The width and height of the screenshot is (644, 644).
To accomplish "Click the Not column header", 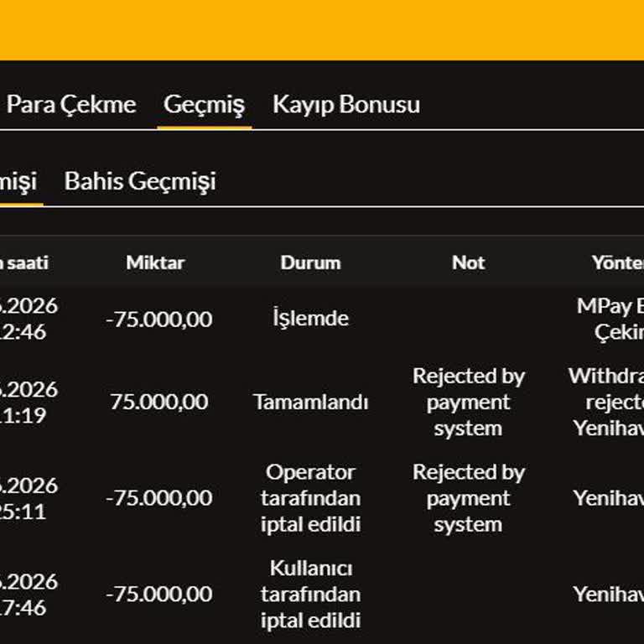I will 468,262.
